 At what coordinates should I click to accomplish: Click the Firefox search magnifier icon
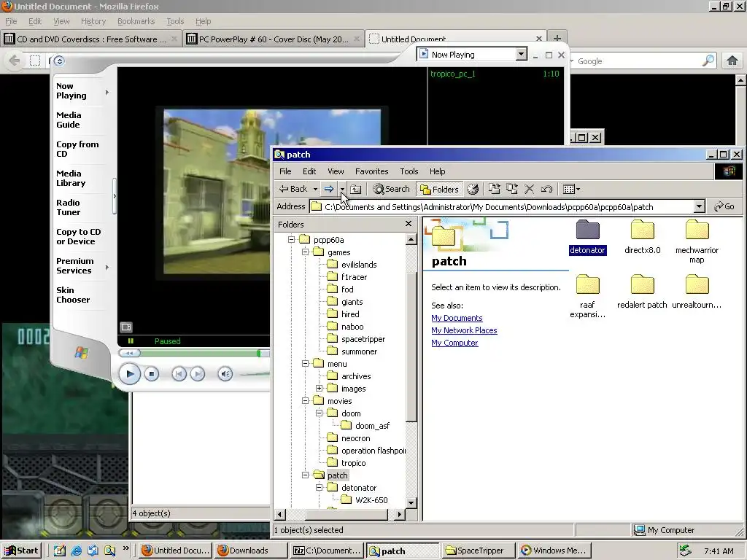[708, 61]
